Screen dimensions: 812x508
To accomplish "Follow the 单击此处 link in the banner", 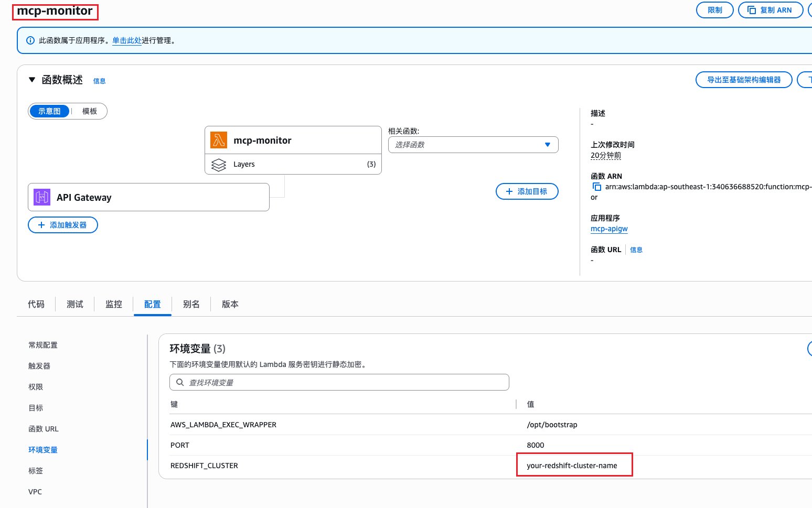I will click(x=127, y=40).
